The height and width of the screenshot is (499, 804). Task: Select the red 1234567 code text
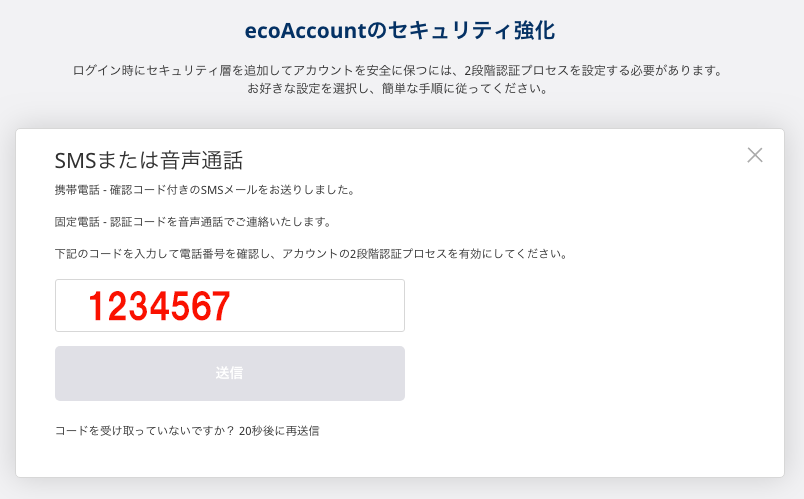pyautogui.click(x=159, y=306)
